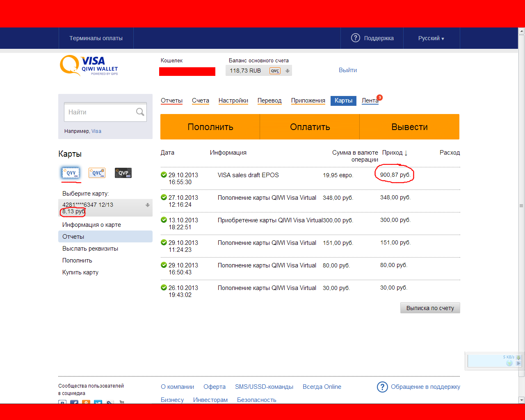The image size is (525, 420).
Task: Click the question icon beside Обращение в поддержку
Action: click(382, 387)
